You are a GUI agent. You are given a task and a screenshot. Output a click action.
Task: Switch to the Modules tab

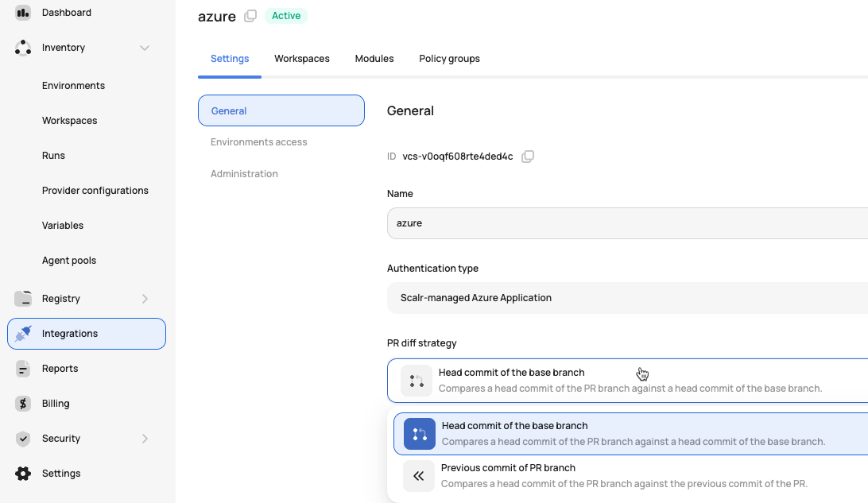(x=374, y=59)
